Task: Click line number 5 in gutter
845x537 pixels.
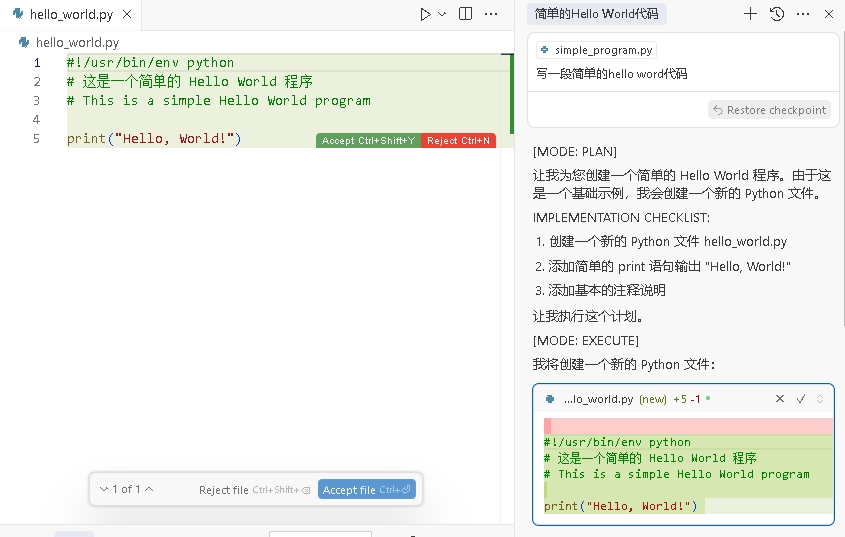Action: click(37, 139)
